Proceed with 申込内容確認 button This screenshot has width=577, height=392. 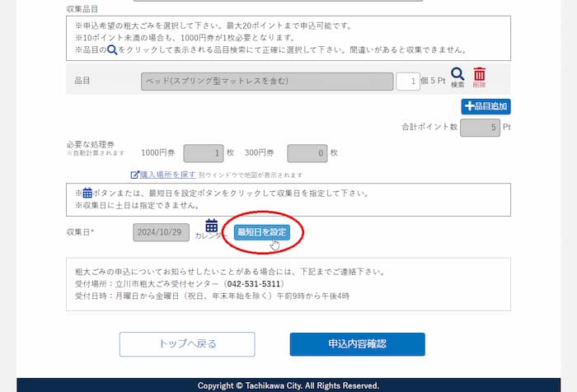[x=357, y=344]
